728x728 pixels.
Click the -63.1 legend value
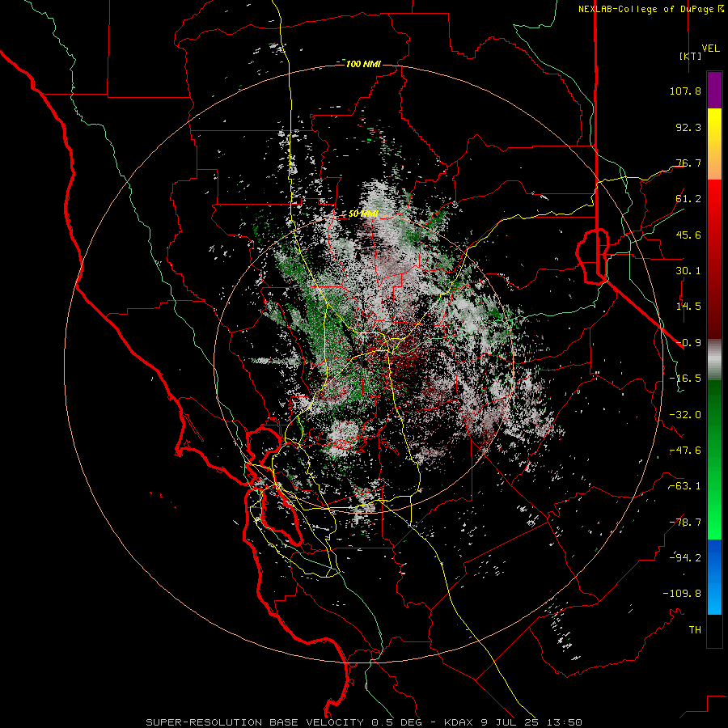(685, 486)
